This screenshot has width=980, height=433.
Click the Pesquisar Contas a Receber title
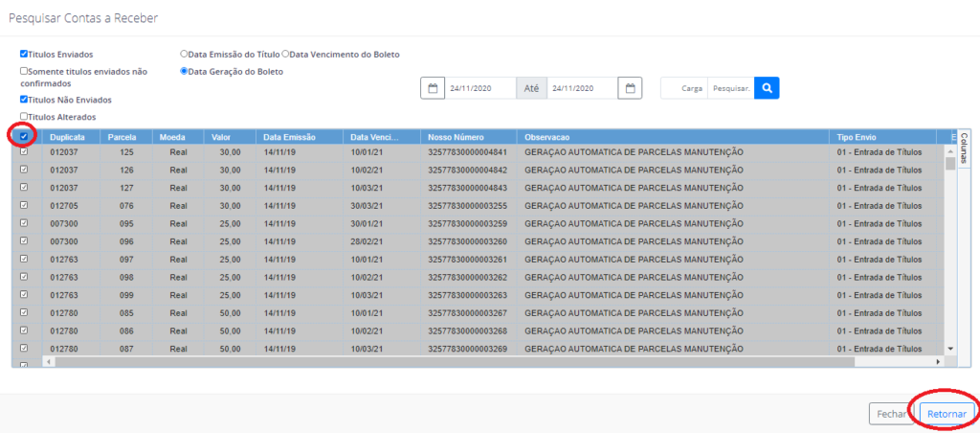pyautogui.click(x=83, y=18)
